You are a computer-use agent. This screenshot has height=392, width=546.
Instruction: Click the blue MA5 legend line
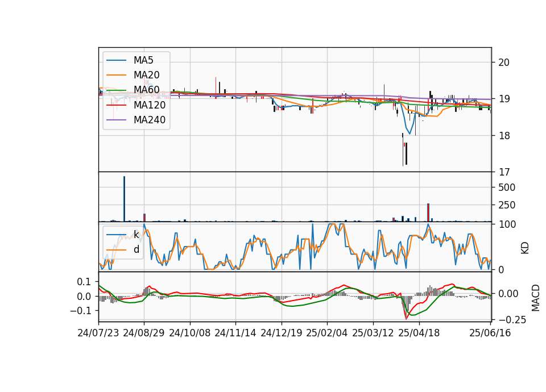coord(116,60)
